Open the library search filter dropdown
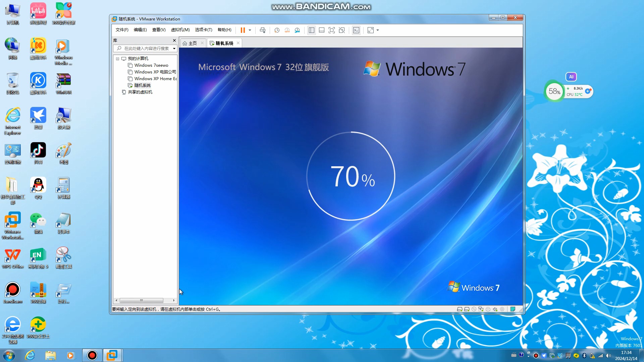Screen dimensions: 644x362 (x=174, y=48)
